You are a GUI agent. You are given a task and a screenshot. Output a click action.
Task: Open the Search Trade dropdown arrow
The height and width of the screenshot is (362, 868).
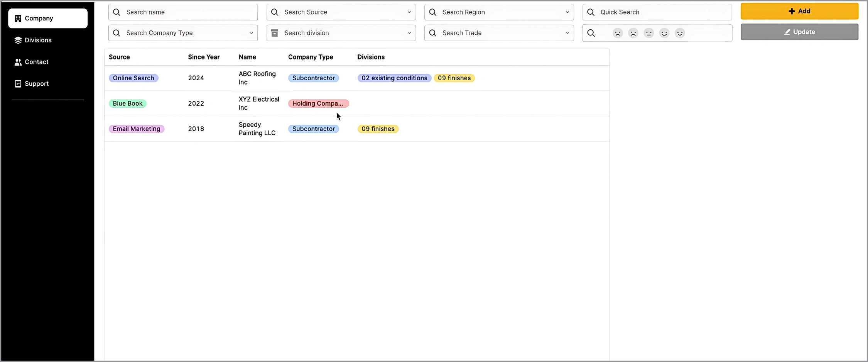tap(567, 33)
